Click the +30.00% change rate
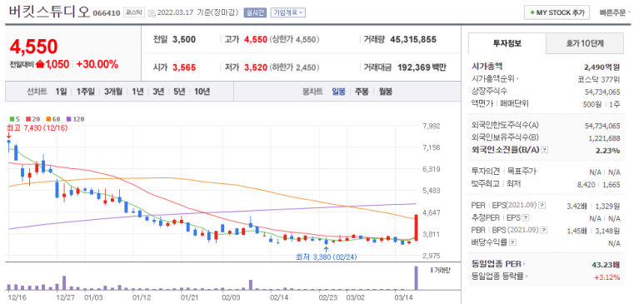This screenshot has width=644, height=304. coord(97,64)
